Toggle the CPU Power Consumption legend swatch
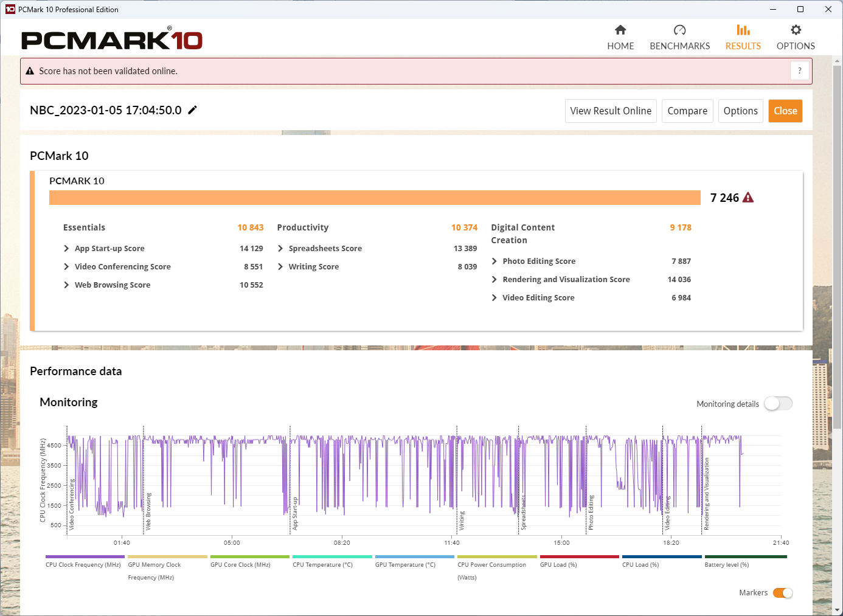Image resolution: width=843 pixels, height=616 pixels. coord(497,556)
